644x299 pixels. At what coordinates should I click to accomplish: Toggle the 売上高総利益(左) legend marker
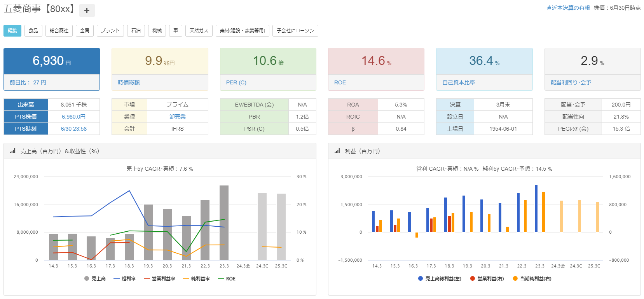click(x=440, y=279)
